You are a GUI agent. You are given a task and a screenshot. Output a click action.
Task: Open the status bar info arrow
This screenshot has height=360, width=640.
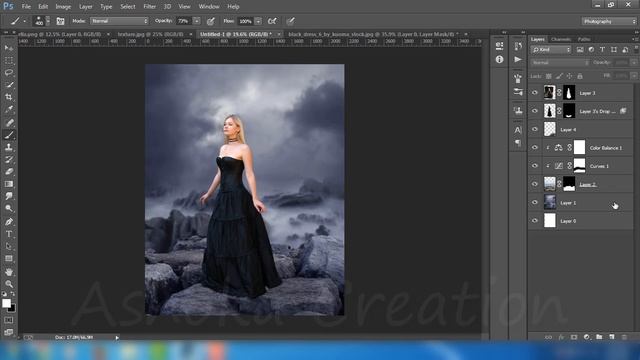point(117,338)
